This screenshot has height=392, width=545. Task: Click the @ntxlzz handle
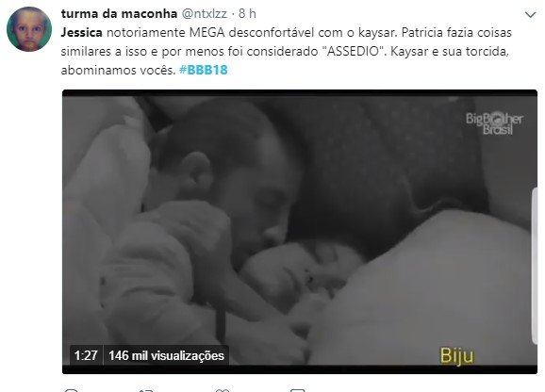[205, 14]
